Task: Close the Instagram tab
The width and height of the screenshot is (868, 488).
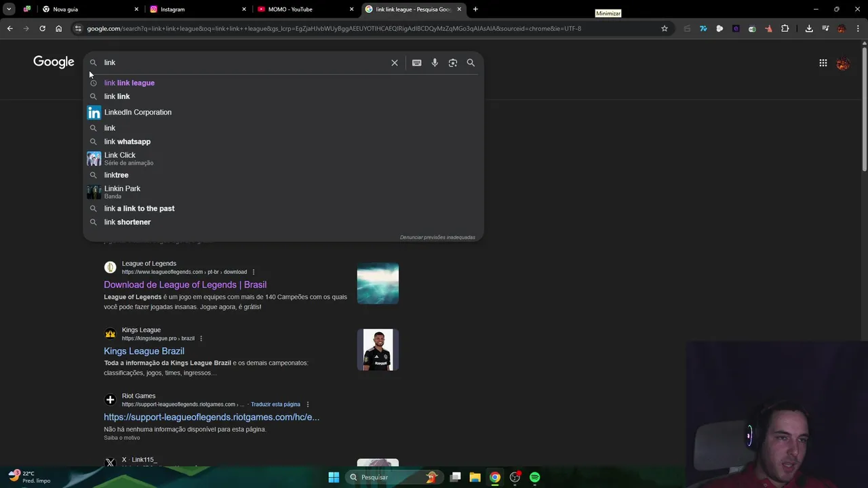Action: click(x=244, y=9)
